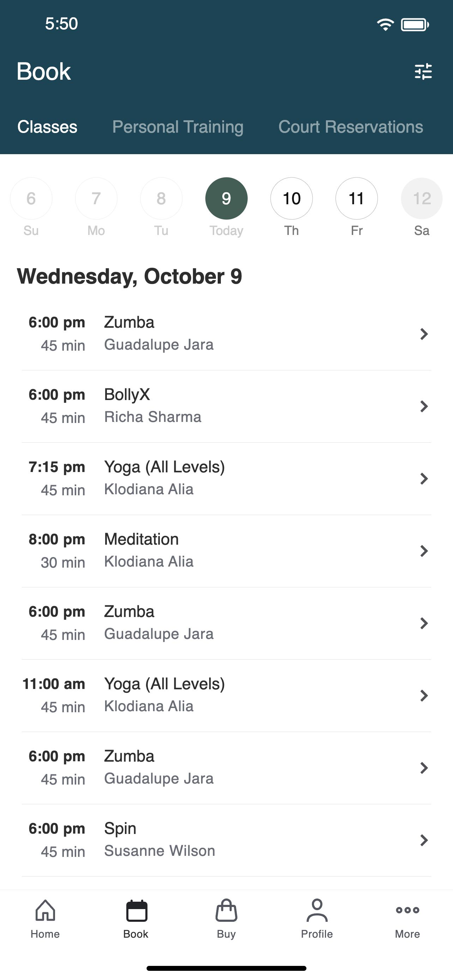Open the Profile person icon
This screenshot has width=453, height=980.
(x=317, y=911)
